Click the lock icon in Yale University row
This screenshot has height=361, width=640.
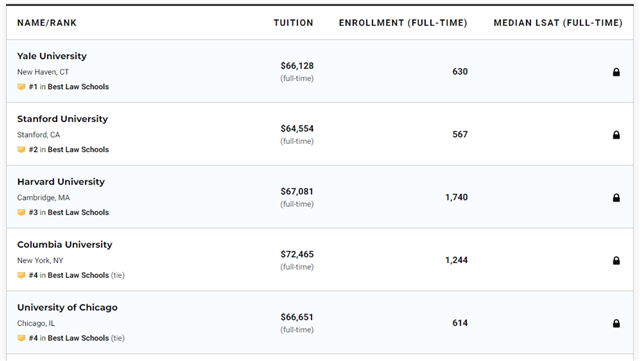[x=616, y=72]
